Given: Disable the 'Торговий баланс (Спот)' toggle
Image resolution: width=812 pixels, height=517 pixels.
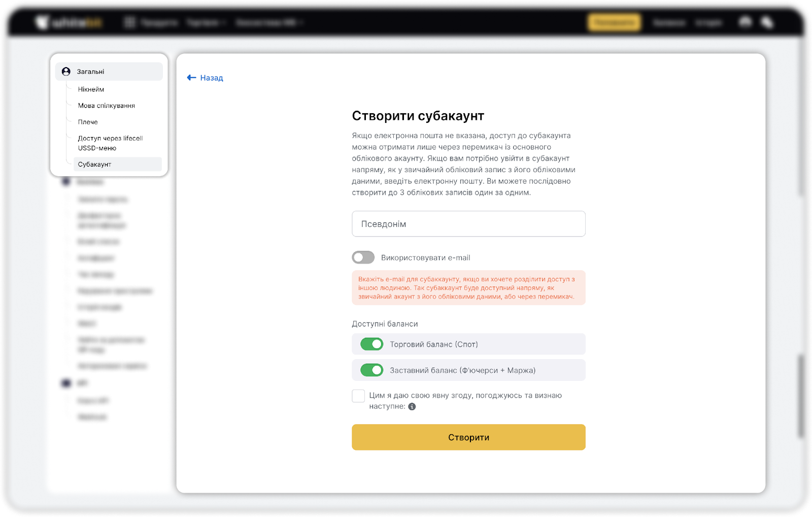Looking at the screenshot, I should click(371, 344).
